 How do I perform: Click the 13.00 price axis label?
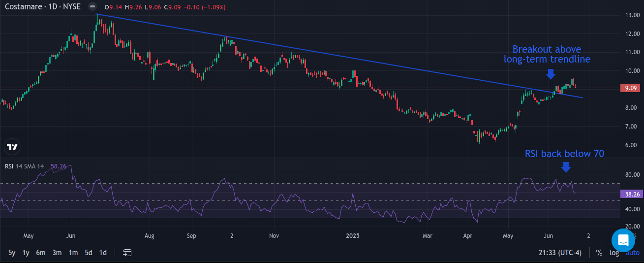[632, 15]
